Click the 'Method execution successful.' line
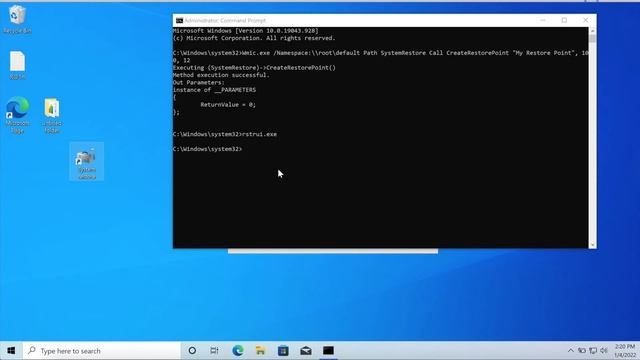Screen dimensions: 640x360 [x=221, y=75]
